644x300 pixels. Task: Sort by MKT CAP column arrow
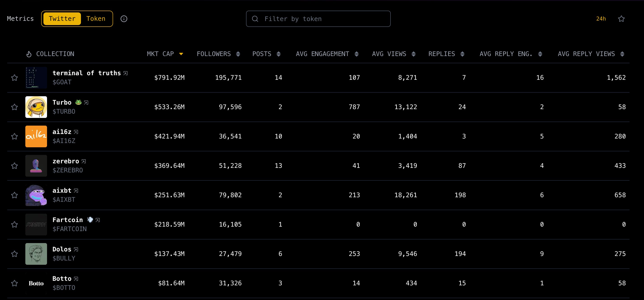coord(181,54)
